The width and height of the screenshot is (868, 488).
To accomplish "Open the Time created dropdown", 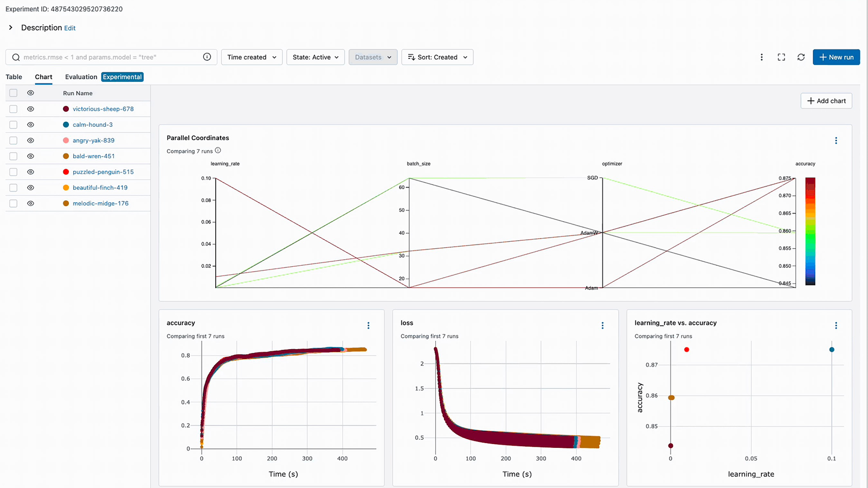I will pos(251,57).
